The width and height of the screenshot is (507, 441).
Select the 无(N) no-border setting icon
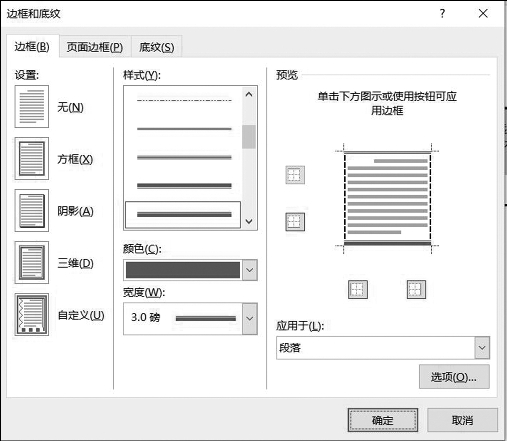point(32,107)
